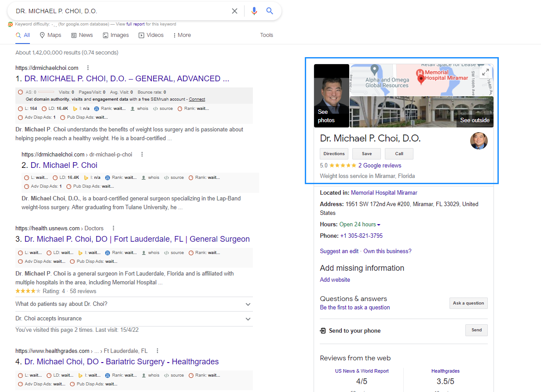This screenshot has width=541, height=392.
Task: Select the All results tab
Action: tap(23, 35)
